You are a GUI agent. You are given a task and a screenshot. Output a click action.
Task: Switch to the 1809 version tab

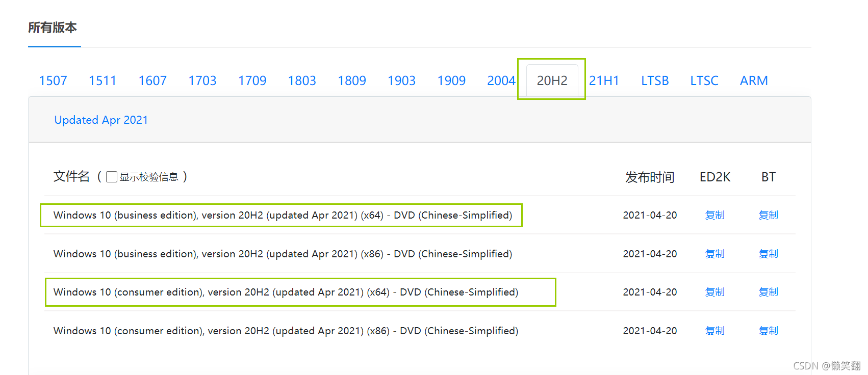pos(352,81)
